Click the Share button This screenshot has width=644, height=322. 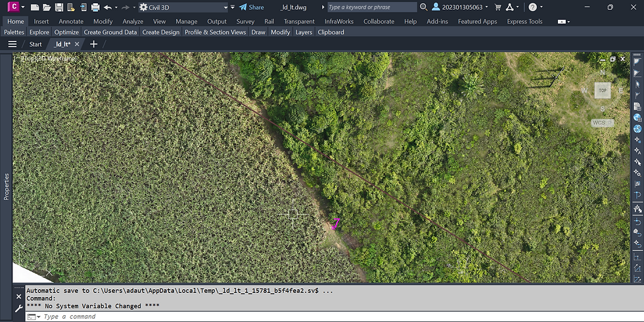click(x=251, y=7)
